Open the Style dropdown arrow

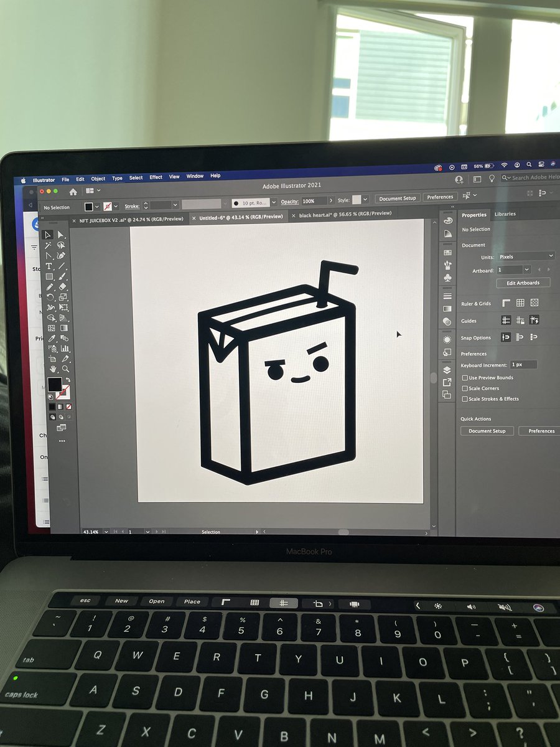pos(365,200)
